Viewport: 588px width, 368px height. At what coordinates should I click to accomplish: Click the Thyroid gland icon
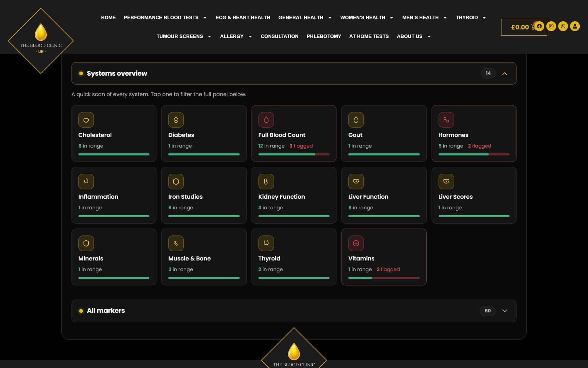point(266,243)
